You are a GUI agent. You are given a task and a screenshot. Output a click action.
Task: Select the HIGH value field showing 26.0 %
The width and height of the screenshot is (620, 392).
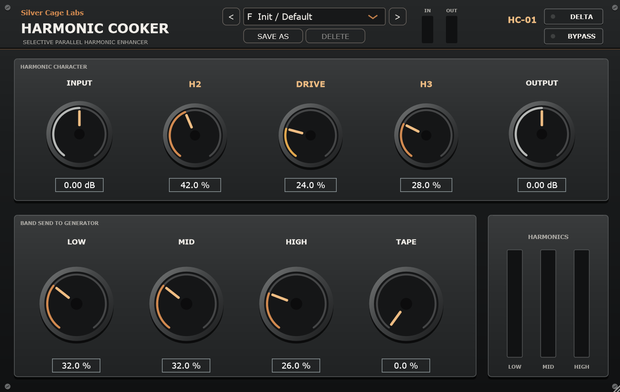[x=296, y=365]
